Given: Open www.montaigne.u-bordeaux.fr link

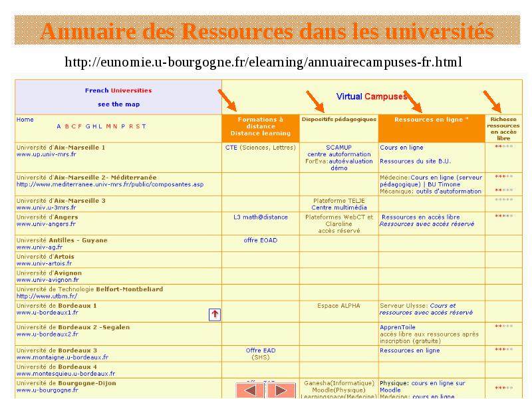Looking at the screenshot, I should click(63, 357).
